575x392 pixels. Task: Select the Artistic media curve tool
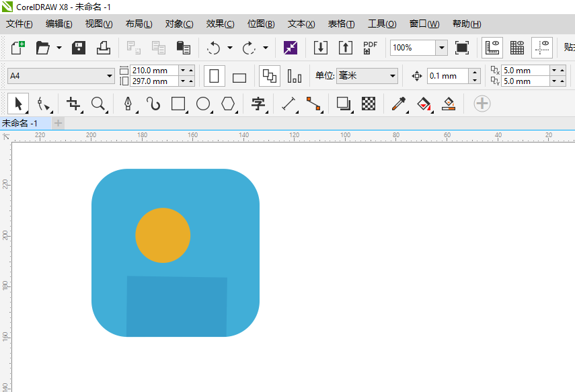(x=153, y=104)
